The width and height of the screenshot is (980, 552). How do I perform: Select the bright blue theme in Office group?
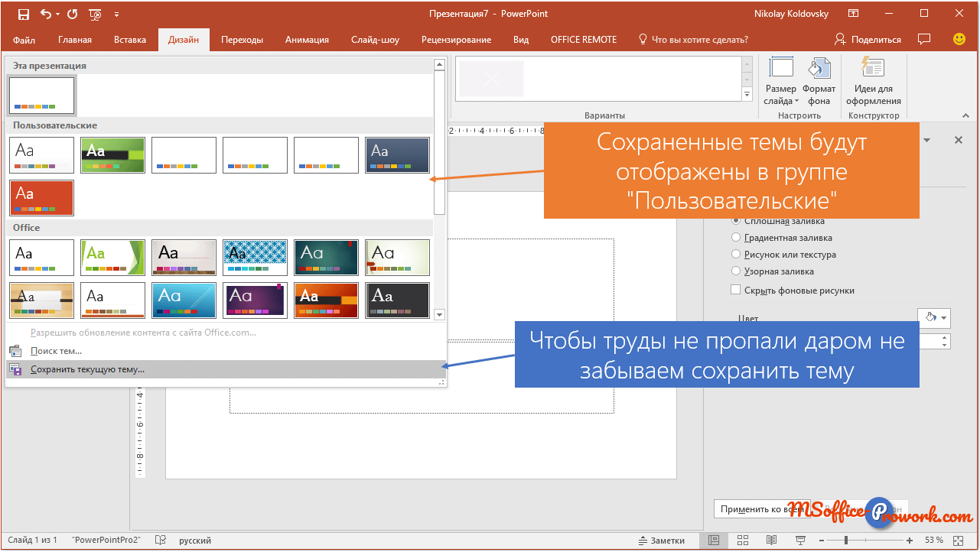(184, 300)
